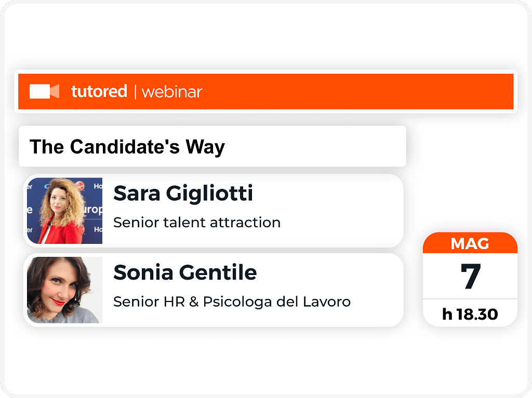This screenshot has height=398, width=532.
Task: Click the Sonia Gentile name heading
Action: [185, 272]
